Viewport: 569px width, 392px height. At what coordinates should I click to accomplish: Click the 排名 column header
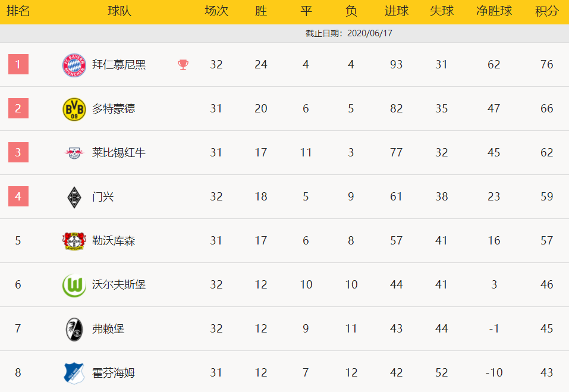[18, 11]
